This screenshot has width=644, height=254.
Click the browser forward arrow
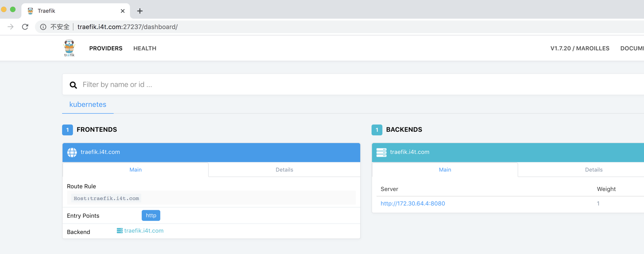[x=10, y=27]
